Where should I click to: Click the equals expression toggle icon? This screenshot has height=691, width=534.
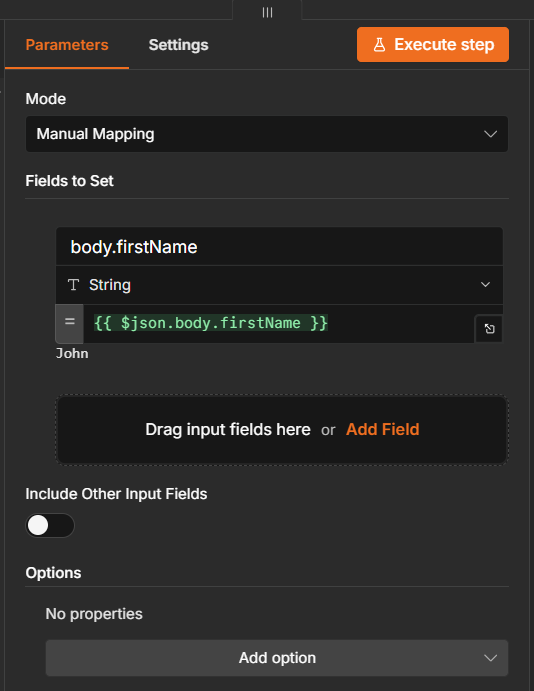[70, 323]
